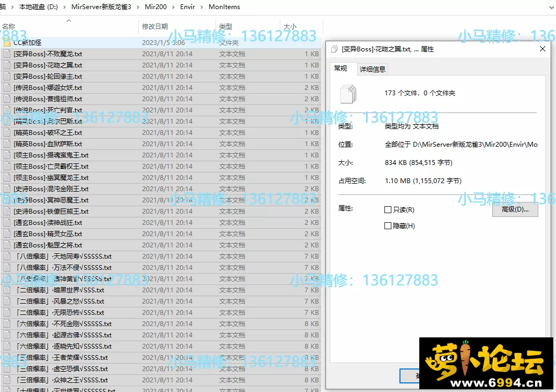The image size is (556, 392).
Task: Navigate to 本地磁盘 (D:) in breadcrumb
Action: pyautogui.click(x=38, y=7)
